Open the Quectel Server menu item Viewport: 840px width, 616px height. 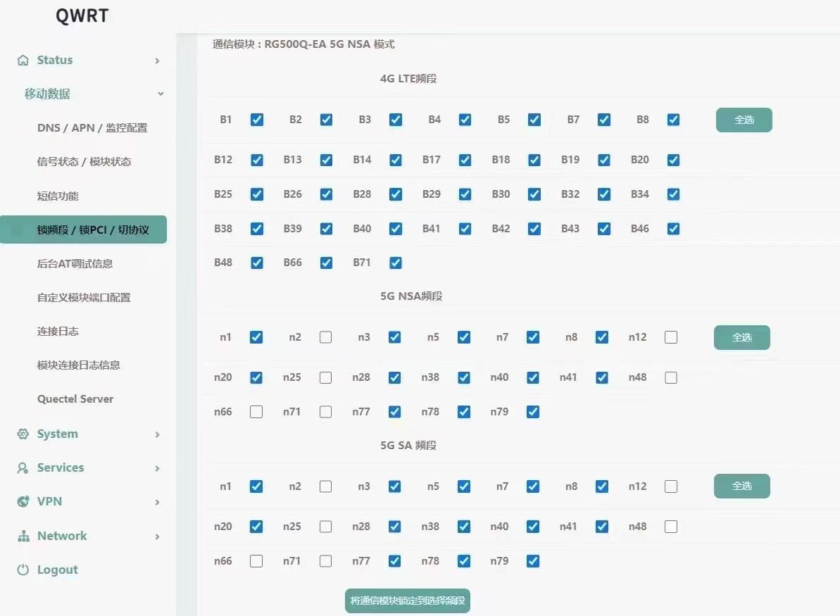(75, 399)
